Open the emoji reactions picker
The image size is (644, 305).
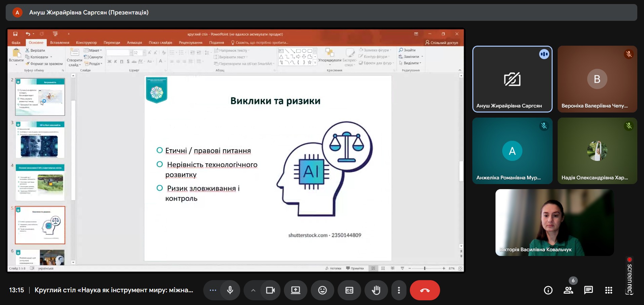322,290
